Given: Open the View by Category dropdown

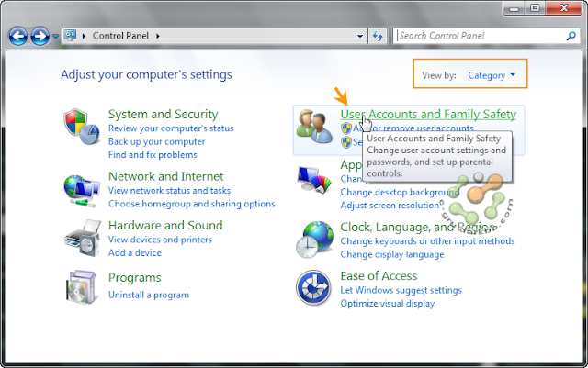Looking at the screenshot, I should click(492, 75).
